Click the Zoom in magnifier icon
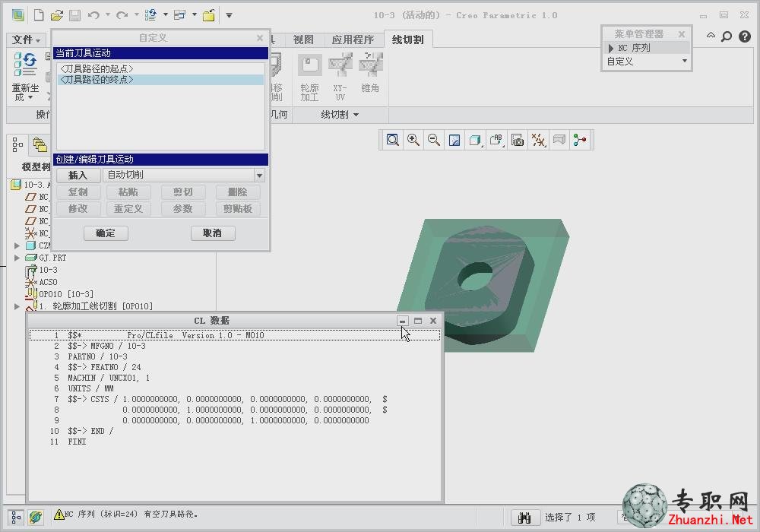760x532 pixels. pyautogui.click(x=413, y=141)
